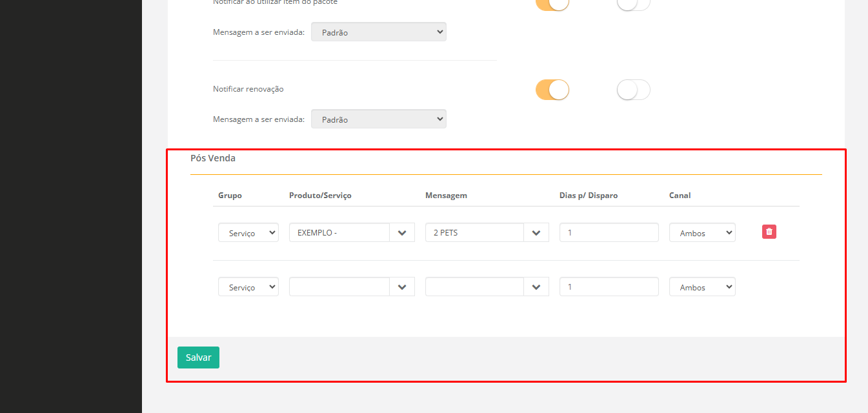This screenshot has width=868, height=413.
Task: Click the EXEMPLO - product text field
Action: coord(339,232)
